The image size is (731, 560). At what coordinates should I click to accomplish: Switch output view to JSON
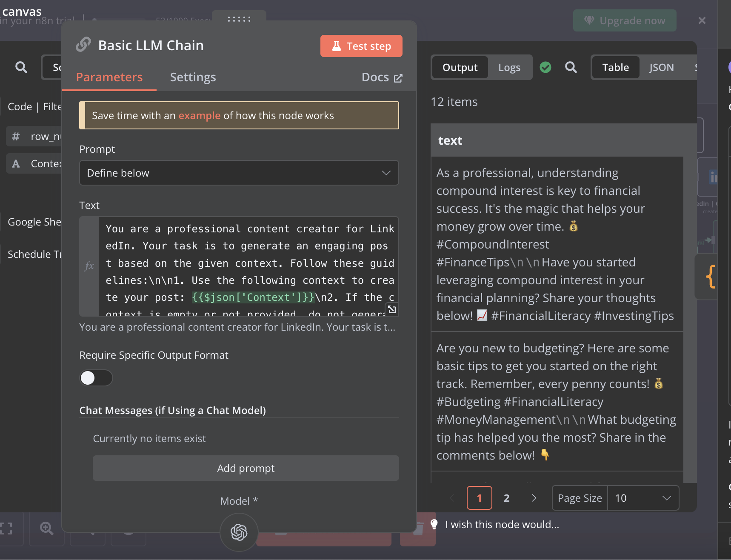pos(661,67)
